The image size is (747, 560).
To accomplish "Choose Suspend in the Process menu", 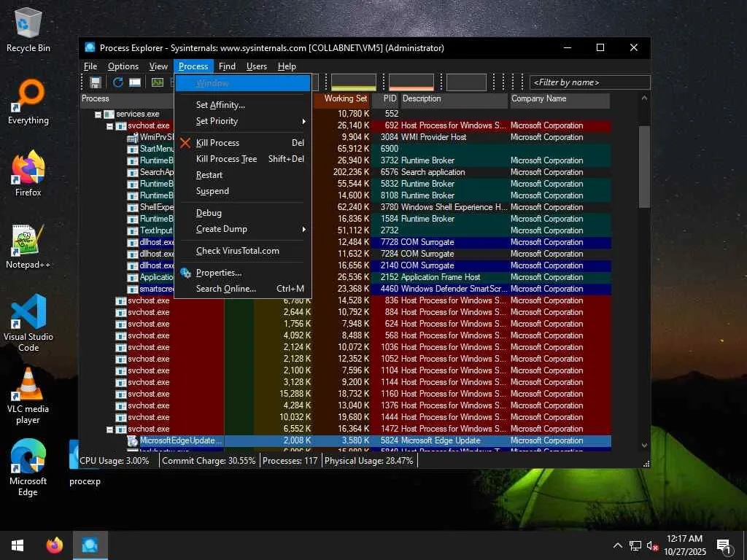I will click(243, 192).
